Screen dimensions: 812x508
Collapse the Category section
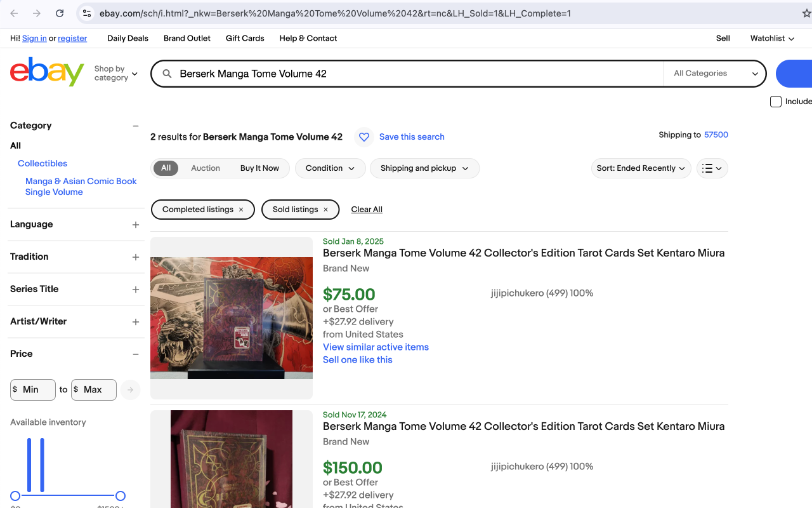point(135,126)
